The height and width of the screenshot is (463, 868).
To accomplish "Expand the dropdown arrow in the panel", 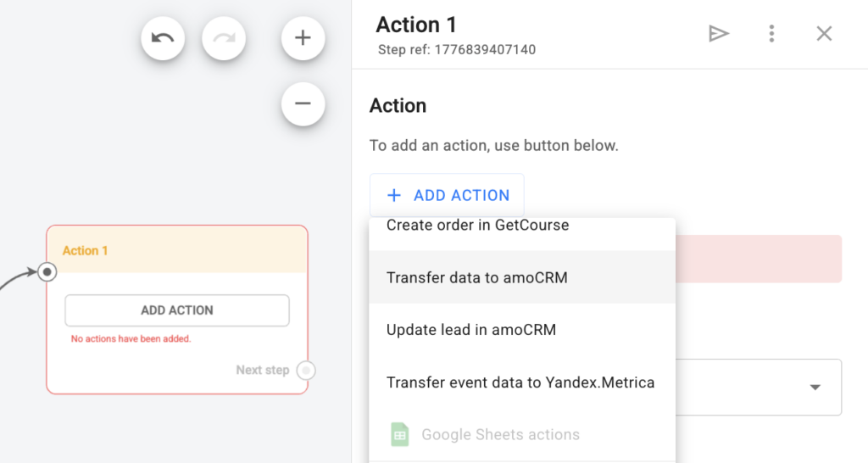I will coord(815,388).
